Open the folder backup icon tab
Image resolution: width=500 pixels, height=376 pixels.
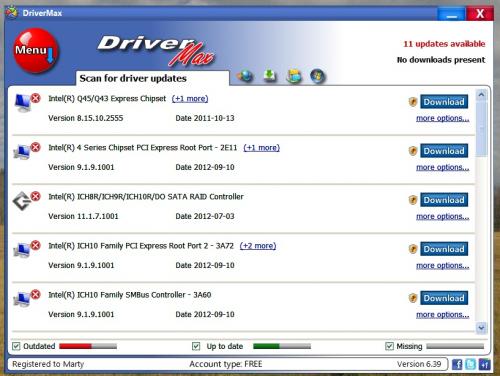click(x=294, y=76)
